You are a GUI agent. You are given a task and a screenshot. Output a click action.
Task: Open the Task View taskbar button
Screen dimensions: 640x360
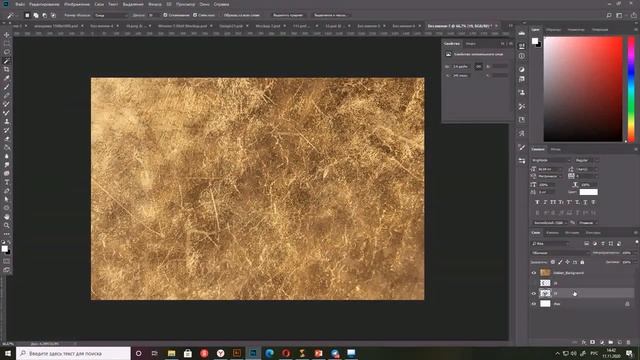155,353
